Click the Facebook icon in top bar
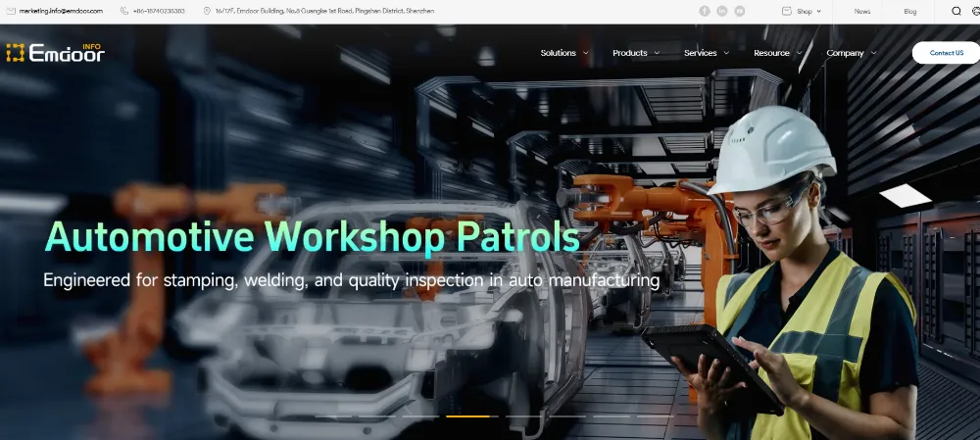This screenshot has height=440, width=980. point(704,11)
